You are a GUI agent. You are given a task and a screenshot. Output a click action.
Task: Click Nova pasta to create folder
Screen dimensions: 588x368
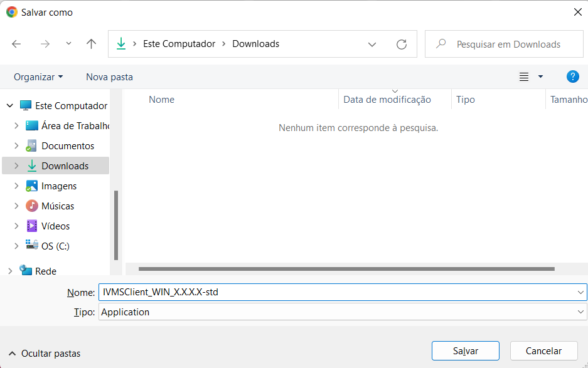tap(109, 76)
